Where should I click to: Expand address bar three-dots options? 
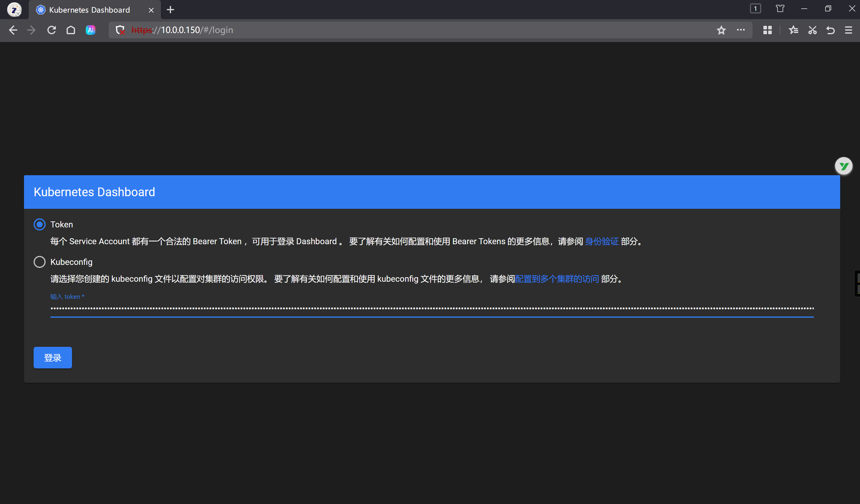(x=741, y=30)
